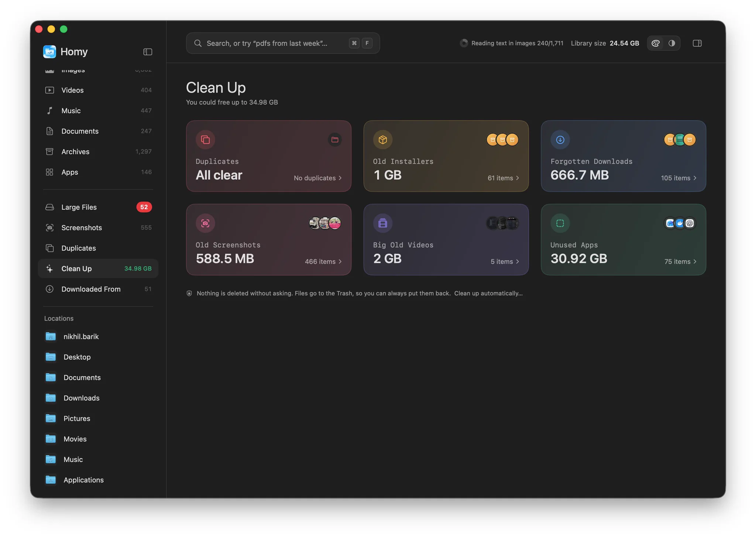
Task: Click the Unused Apps dashed-square icon
Action: 560,223
